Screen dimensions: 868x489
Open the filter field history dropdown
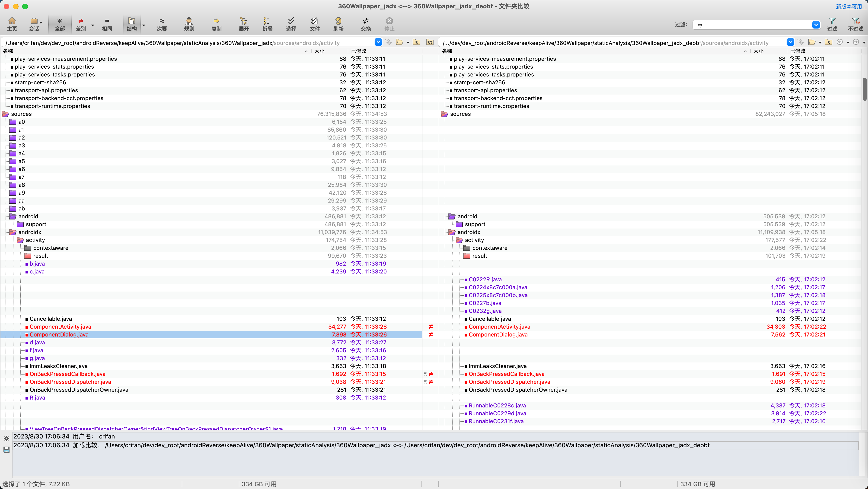[x=816, y=25]
